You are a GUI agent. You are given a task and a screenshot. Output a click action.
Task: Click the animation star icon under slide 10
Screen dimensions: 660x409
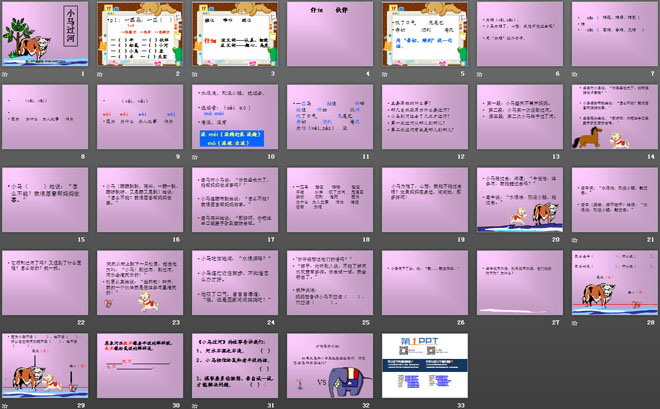tap(195, 157)
